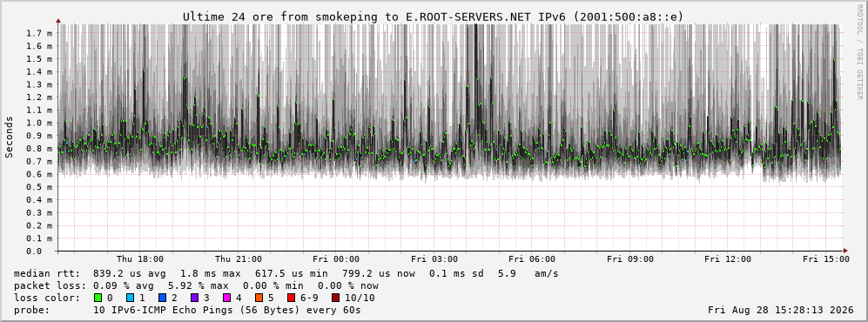Click the green loss color 0 swatch

tap(98, 298)
